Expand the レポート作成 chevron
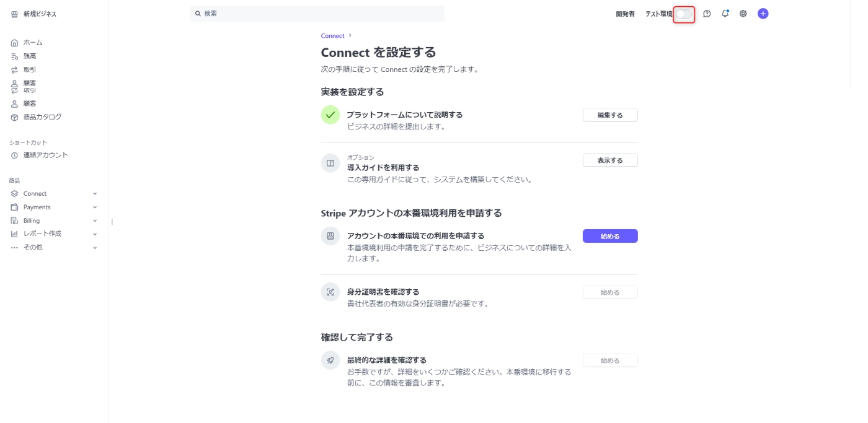 tap(95, 234)
